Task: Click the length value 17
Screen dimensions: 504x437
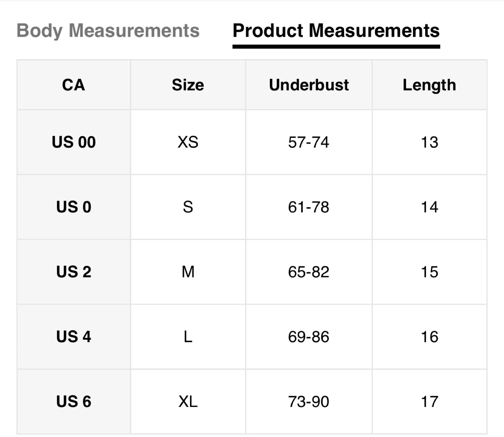Action: pyautogui.click(x=429, y=401)
